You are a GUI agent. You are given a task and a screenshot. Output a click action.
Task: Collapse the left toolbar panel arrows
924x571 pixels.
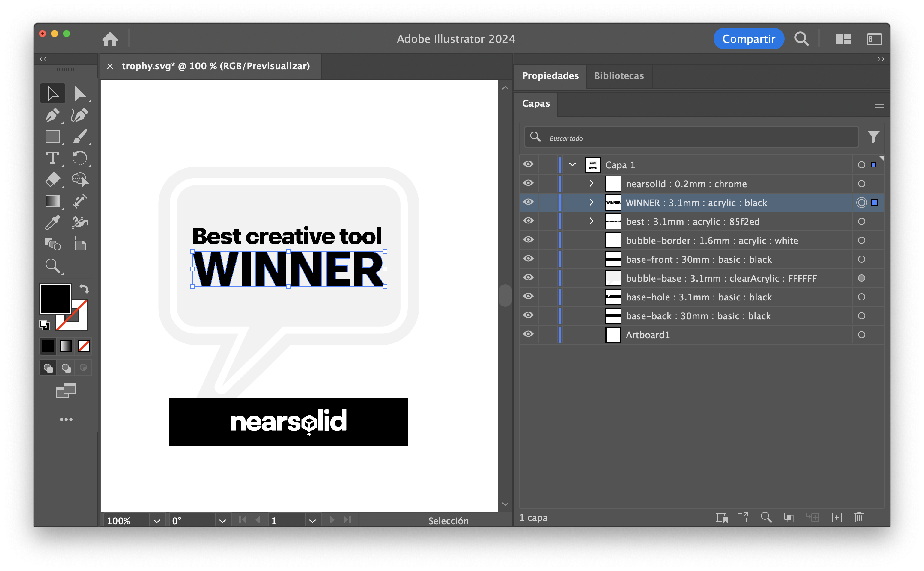tap(43, 59)
